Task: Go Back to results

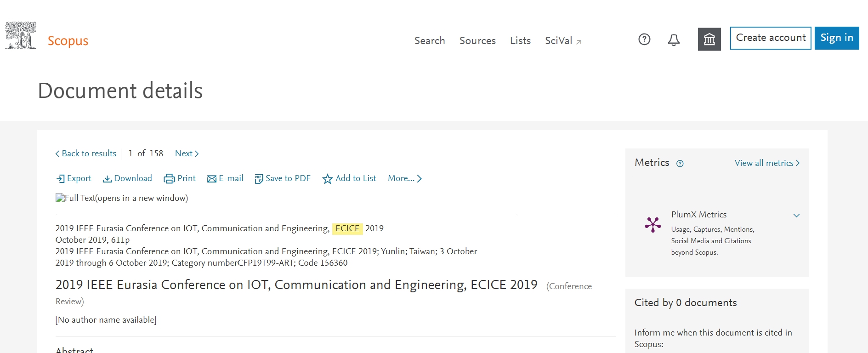Action: point(86,154)
